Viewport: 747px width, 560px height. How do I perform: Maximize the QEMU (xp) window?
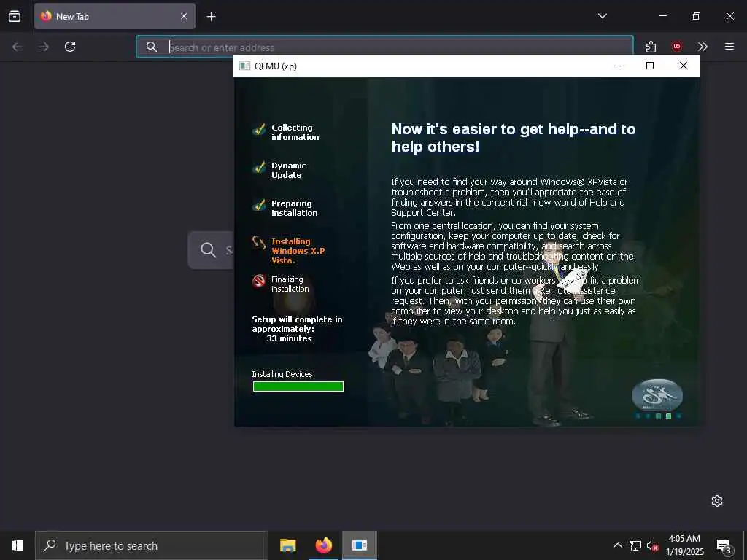pyautogui.click(x=650, y=66)
